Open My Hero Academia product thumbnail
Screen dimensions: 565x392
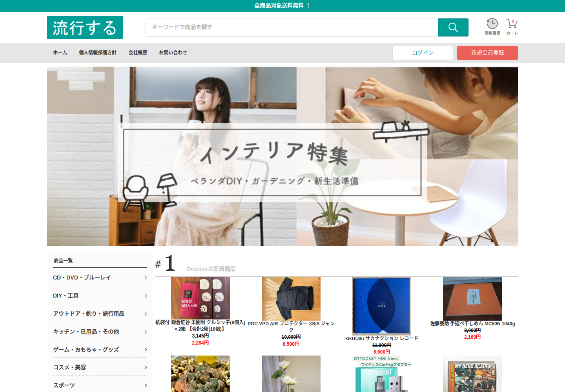(x=472, y=374)
